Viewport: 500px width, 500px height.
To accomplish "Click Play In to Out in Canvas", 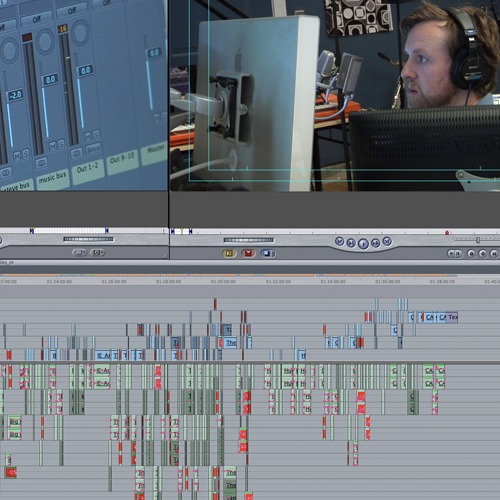I will pyautogui.click(x=351, y=243).
